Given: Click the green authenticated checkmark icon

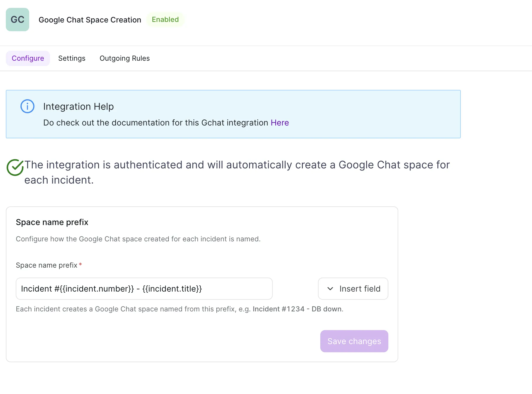Looking at the screenshot, I should pos(15,168).
